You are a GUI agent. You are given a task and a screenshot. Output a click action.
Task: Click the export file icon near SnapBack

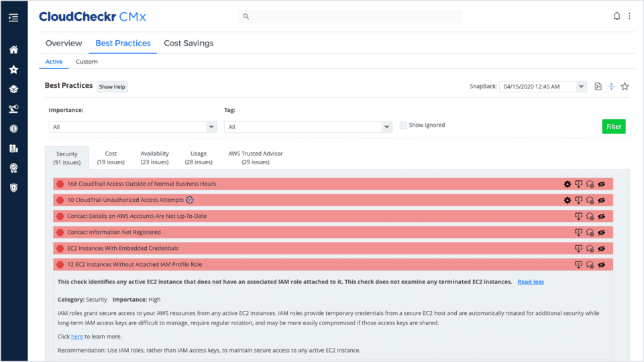point(598,86)
